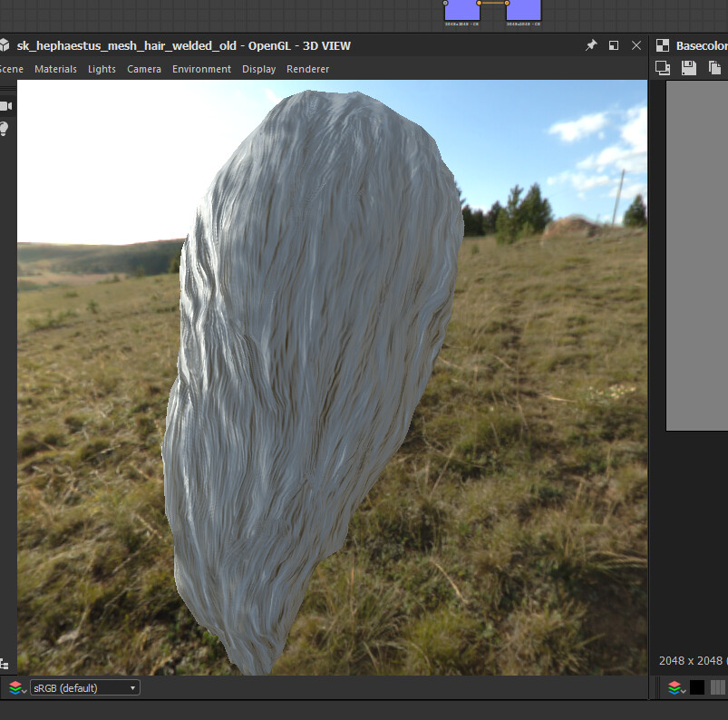This screenshot has height=720, width=728.
Task: Pin the 3D VIEW panel
Action: (591, 45)
